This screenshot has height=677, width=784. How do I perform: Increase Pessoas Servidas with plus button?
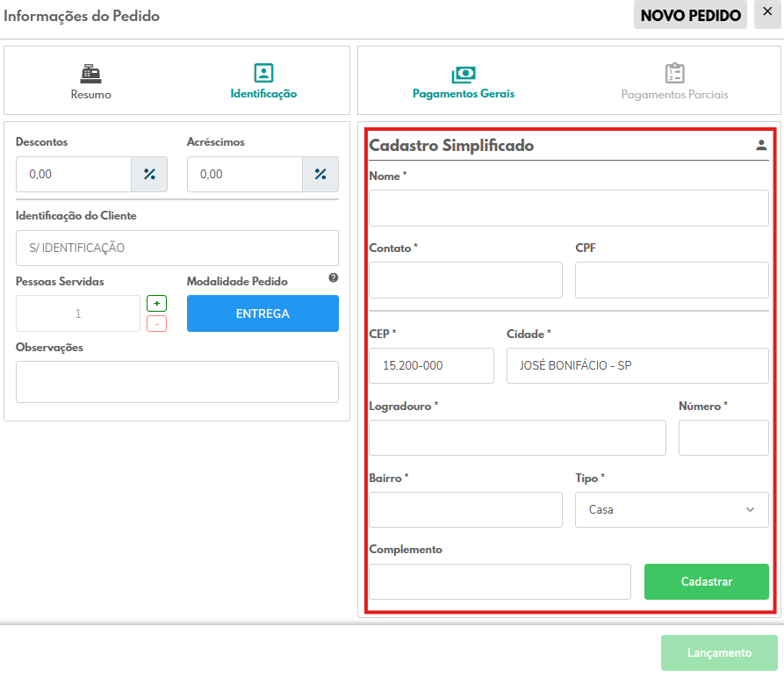(156, 304)
